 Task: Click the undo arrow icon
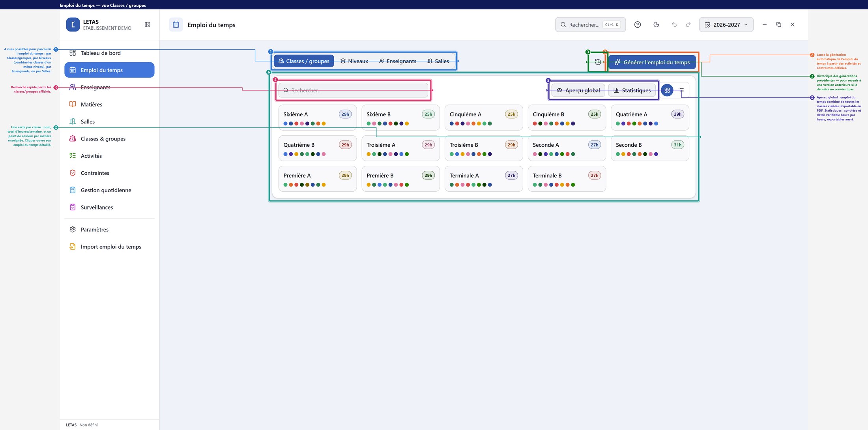click(x=674, y=24)
